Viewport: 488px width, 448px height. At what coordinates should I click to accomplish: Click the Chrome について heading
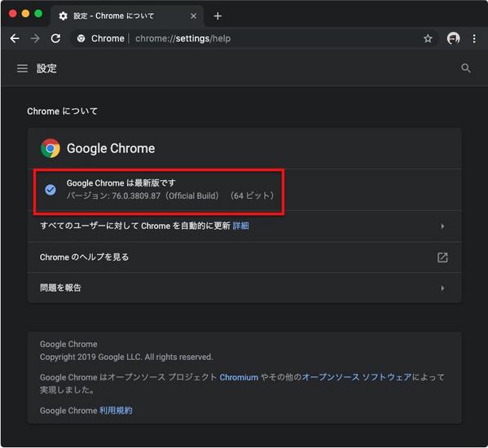(x=62, y=111)
